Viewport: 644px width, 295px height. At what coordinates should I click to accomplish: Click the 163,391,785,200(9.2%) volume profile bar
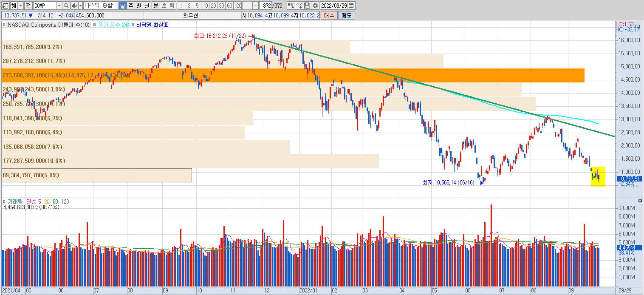[175, 47]
